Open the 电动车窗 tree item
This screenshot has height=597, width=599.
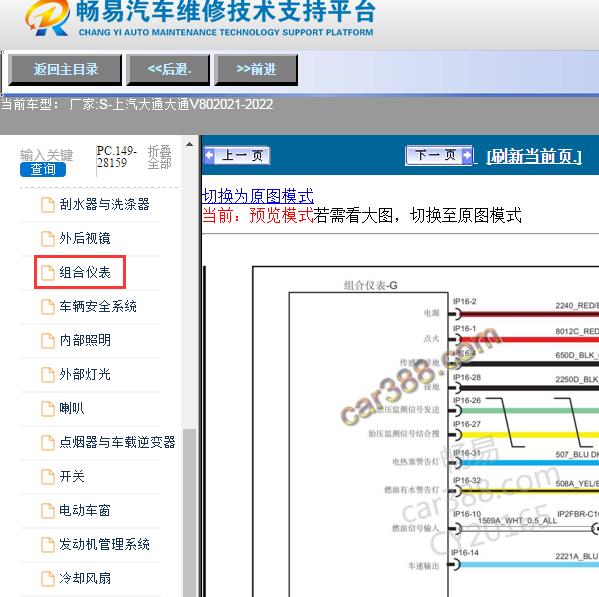85,510
